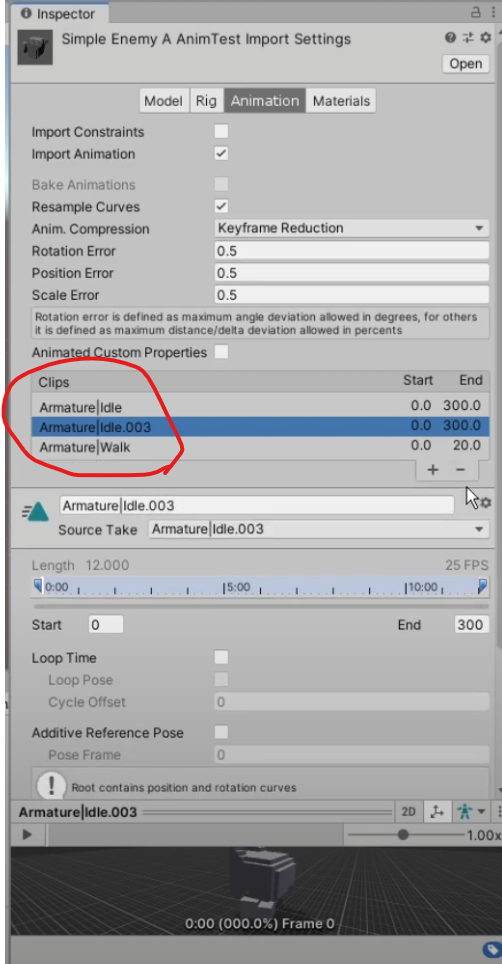Enable the Import Constraints checkbox
The width and height of the screenshot is (502, 964).
coord(221,132)
